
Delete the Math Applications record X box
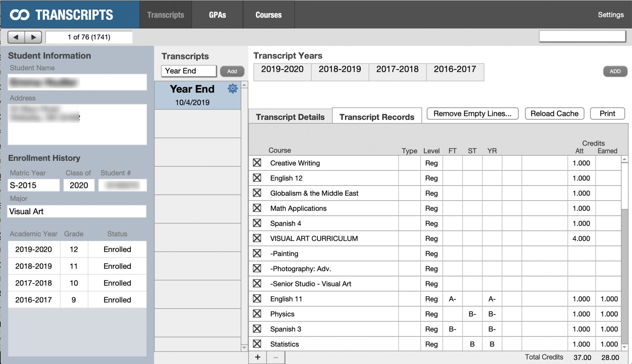tap(257, 208)
